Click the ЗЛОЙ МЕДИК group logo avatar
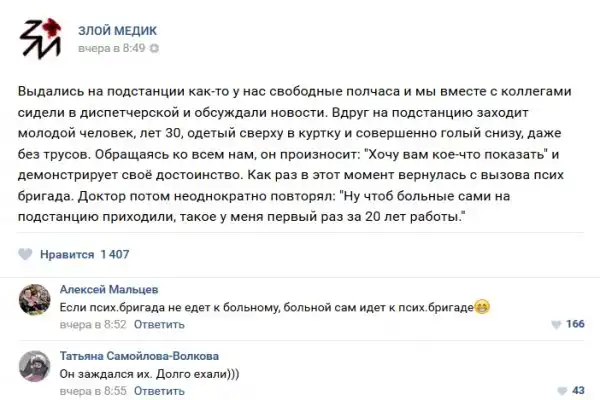The image size is (600, 400). [39, 38]
